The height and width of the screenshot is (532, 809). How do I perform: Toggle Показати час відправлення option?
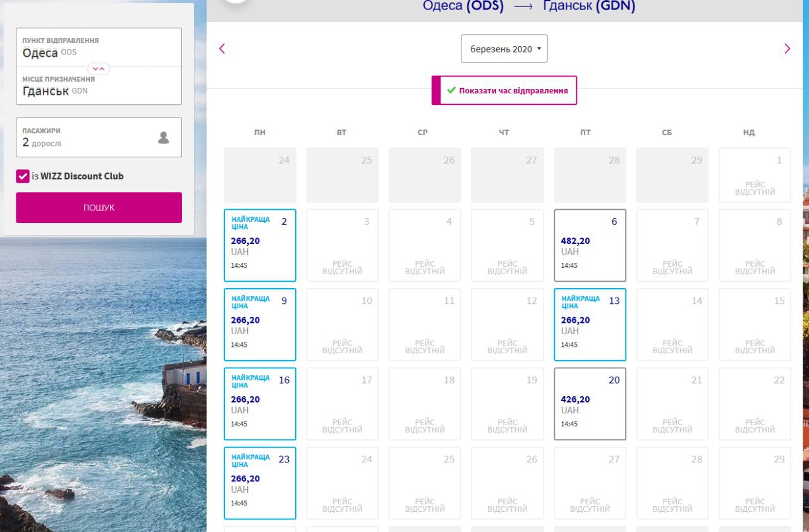504,90
